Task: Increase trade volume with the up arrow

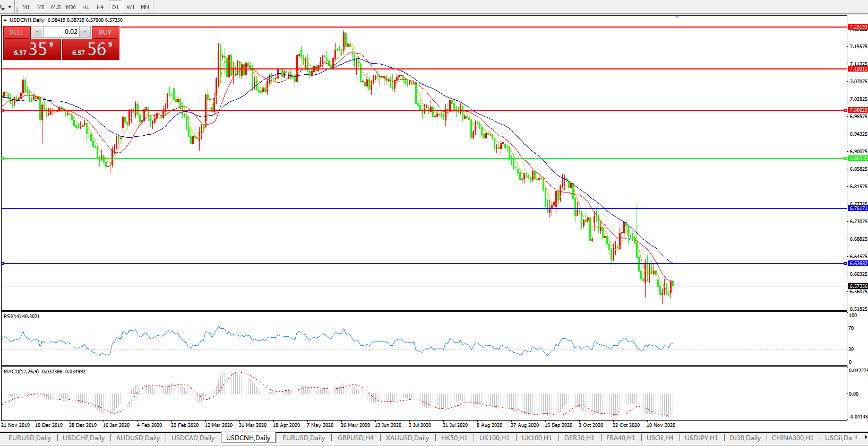Action: pos(85,32)
